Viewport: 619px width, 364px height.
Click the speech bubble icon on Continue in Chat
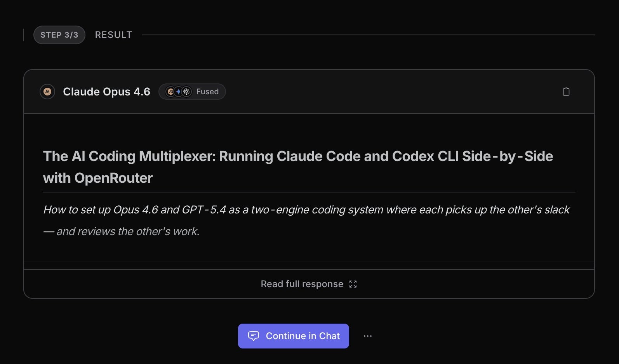(x=254, y=336)
